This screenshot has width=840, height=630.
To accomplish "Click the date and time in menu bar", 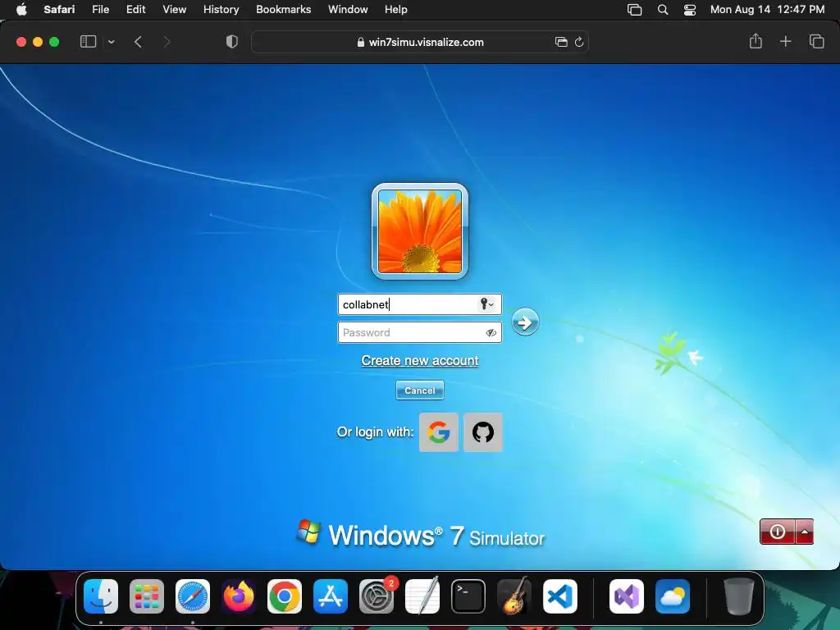I will coord(767,10).
